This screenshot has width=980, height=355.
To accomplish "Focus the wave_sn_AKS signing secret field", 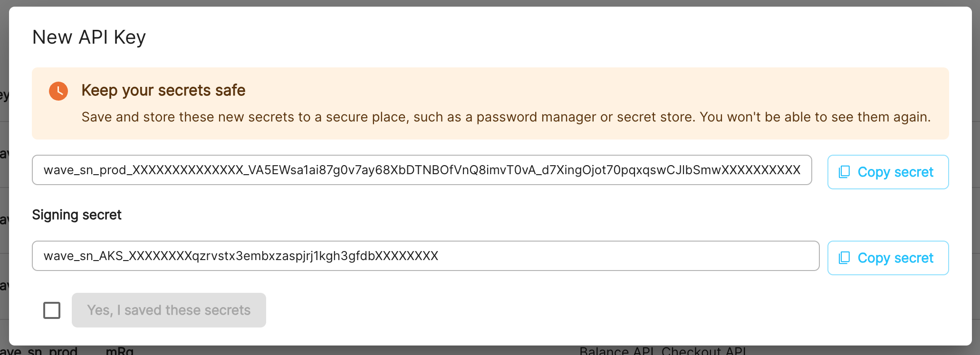I will (x=618, y=256).
